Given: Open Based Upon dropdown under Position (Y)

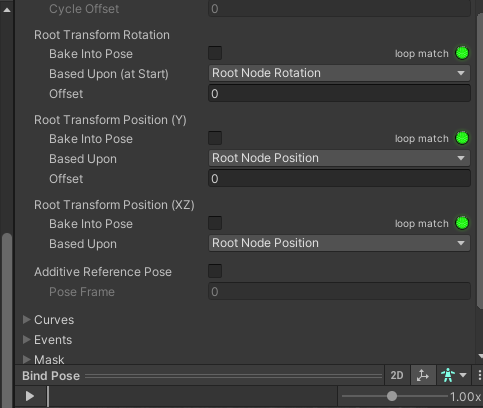Looking at the screenshot, I should tap(339, 158).
